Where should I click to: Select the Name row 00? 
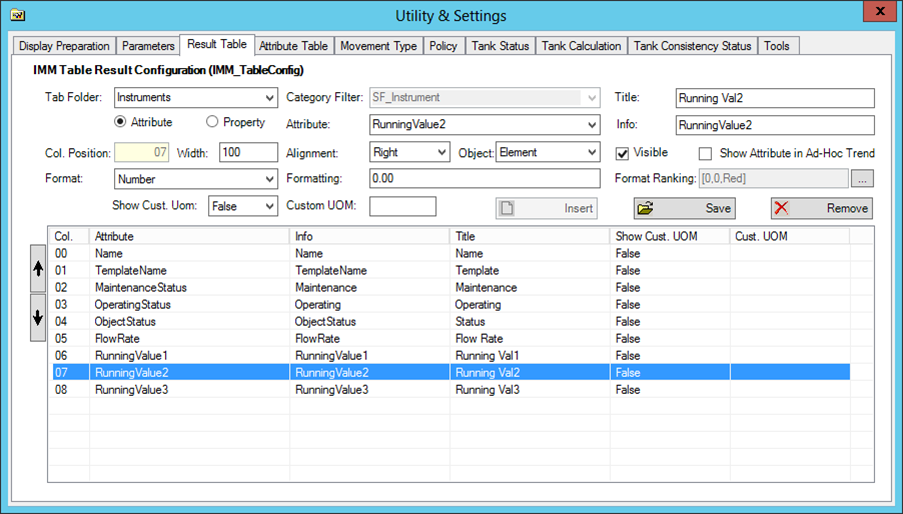tap(452, 253)
